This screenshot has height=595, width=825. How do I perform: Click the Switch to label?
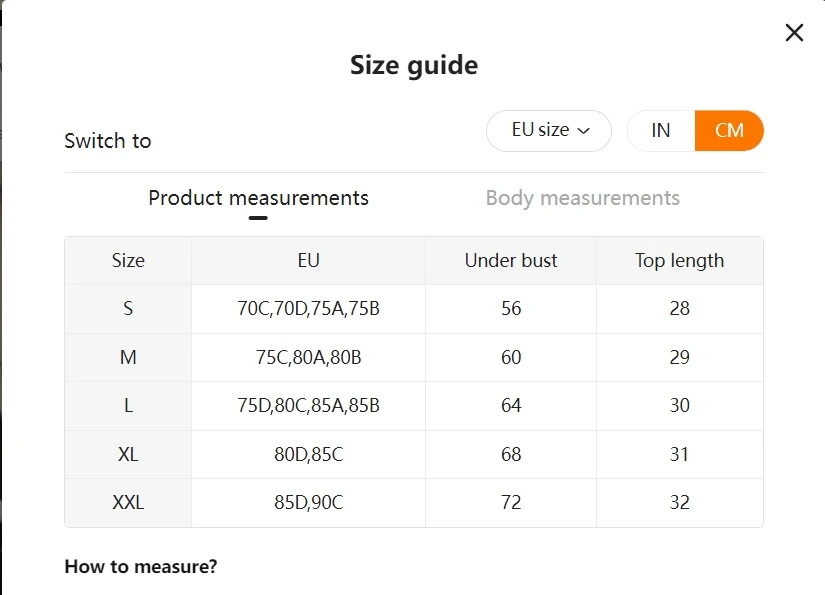[x=107, y=140]
